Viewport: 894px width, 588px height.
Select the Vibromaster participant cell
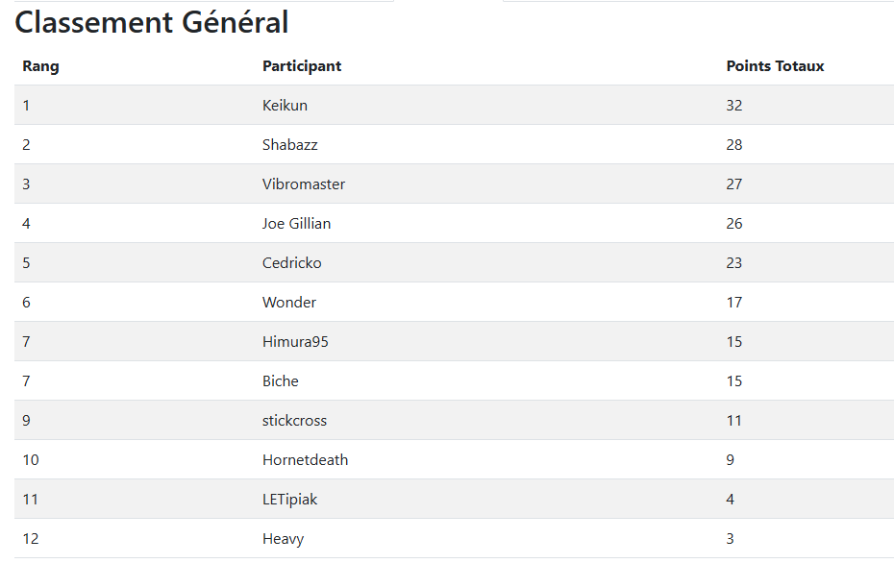pyautogui.click(x=303, y=184)
